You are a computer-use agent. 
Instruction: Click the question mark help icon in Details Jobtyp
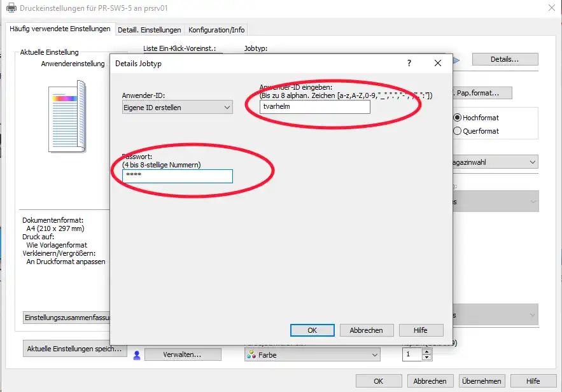(x=409, y=63)
